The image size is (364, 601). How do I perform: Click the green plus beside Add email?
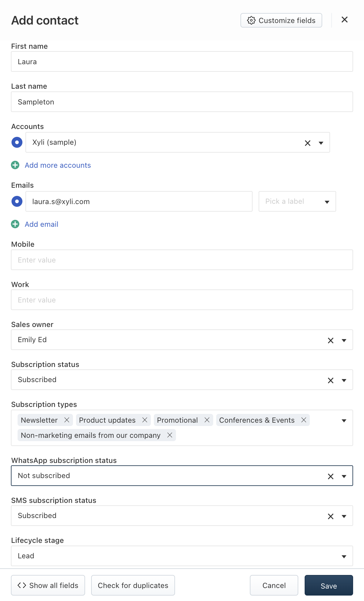pyautogui.click(x=15, y=224)
